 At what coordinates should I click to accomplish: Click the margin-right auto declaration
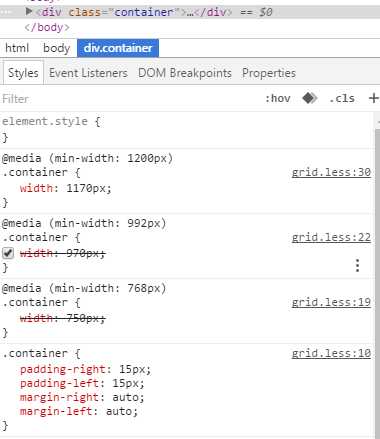[82, 397]
